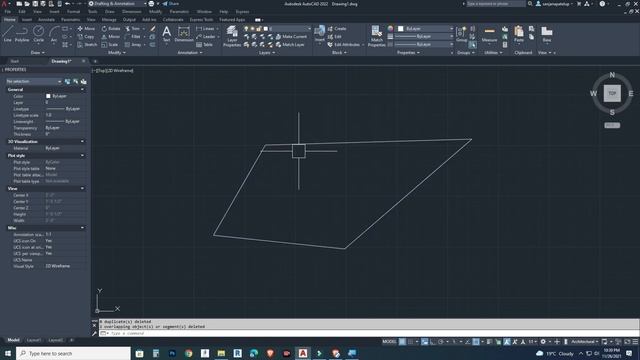The image size is (640, 360).
Task: Open the lineweight ByLayer dropdown in Properties panel
Action: pyautogui.click(x=425, y=36)
